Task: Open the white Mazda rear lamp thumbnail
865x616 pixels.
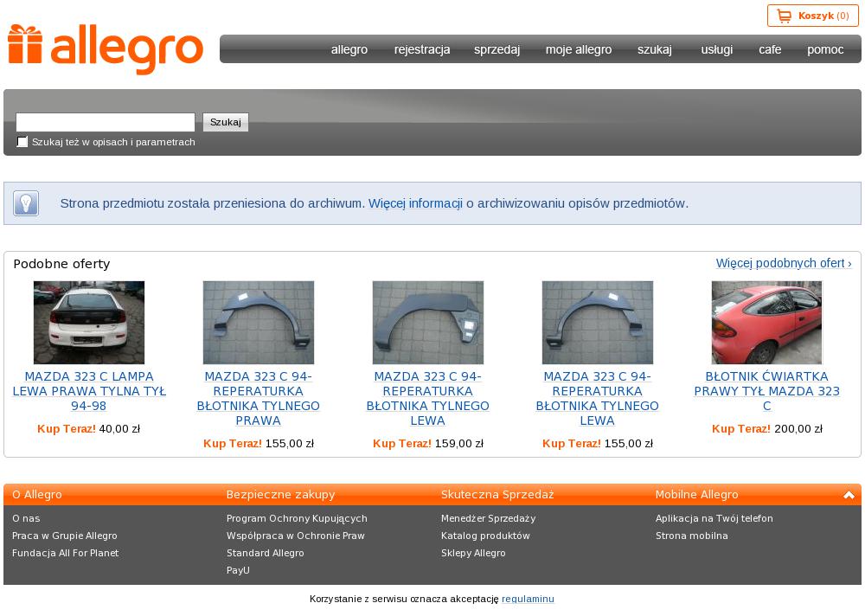Action: (89, 323)
